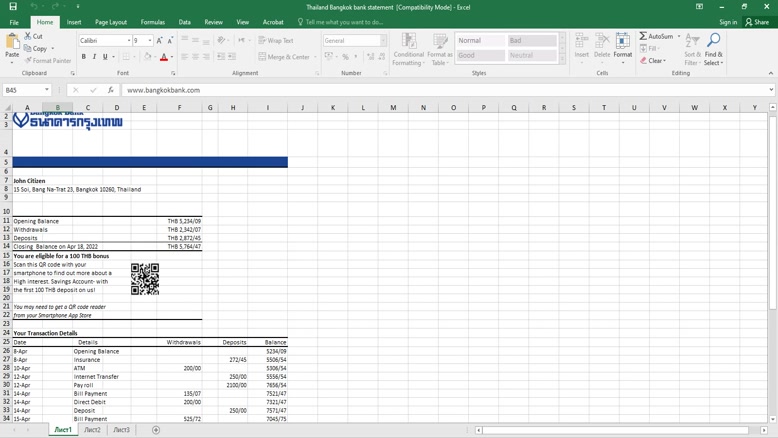Toggle Wrap Text

pyautogui.click(x=276, y=41)
